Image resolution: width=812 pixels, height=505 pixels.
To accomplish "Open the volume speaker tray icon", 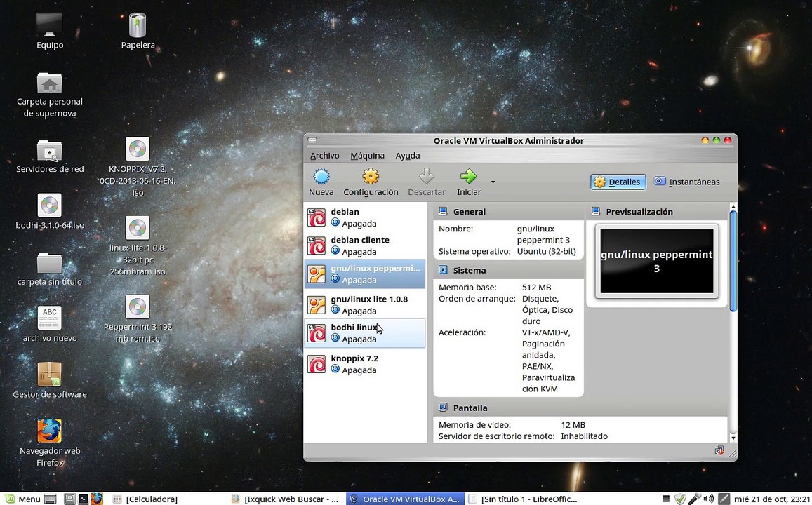I will [708, 499].
